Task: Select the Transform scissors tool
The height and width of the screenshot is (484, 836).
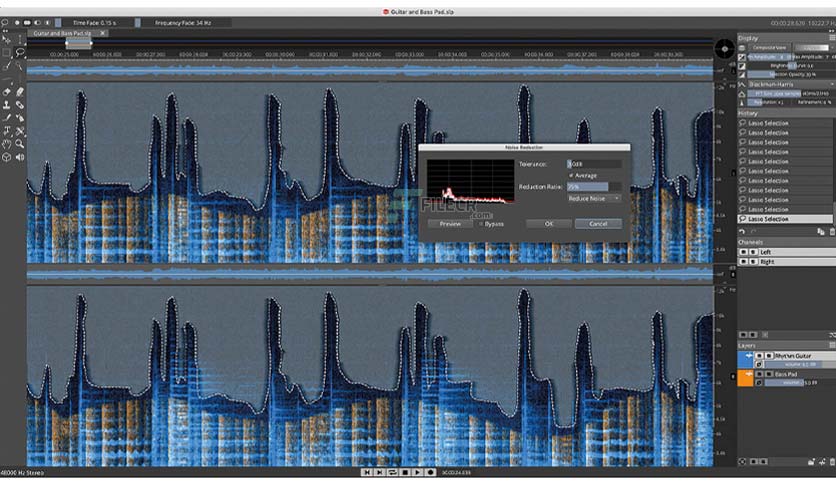Action: click(x=20, y=131)
